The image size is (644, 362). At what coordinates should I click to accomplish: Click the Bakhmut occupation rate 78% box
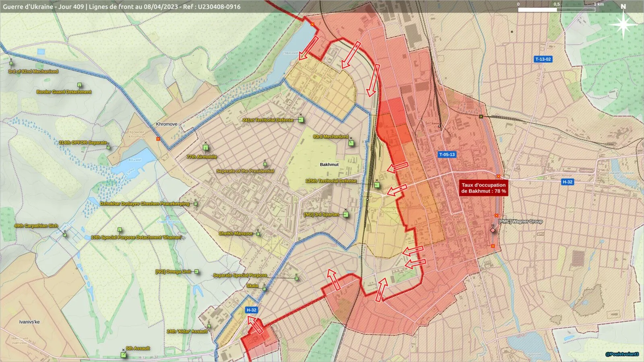[483, 188]
